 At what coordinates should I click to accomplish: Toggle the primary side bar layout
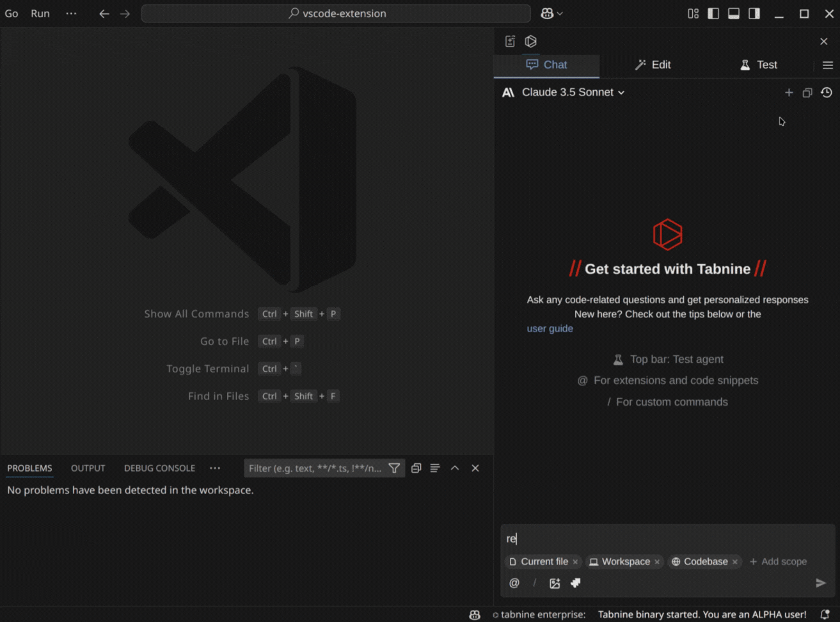(x=713, y=13)
